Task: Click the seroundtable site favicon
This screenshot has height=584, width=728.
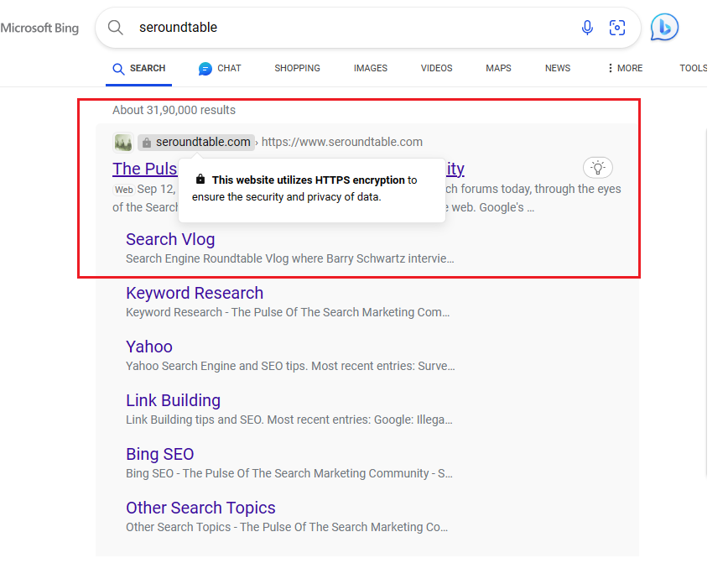Action: point(123,142)
